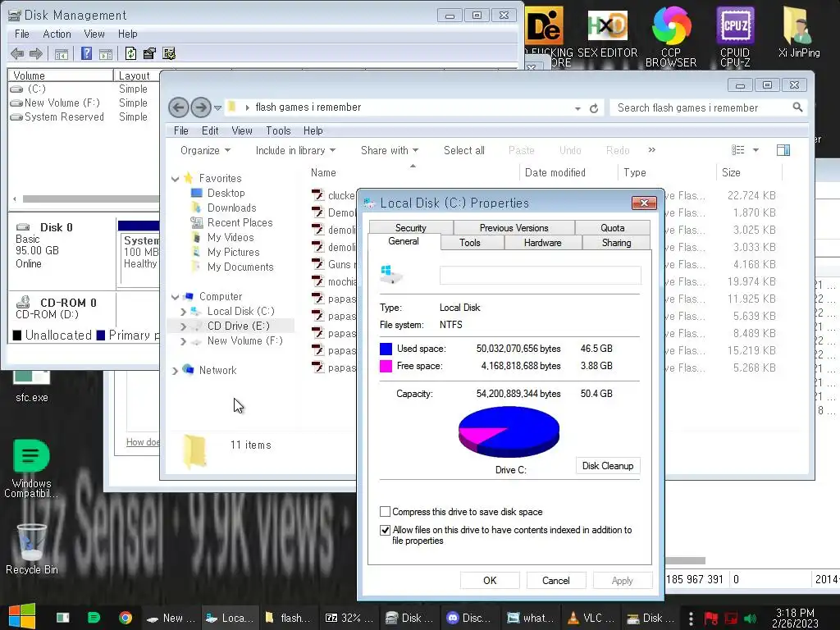Expand New Volume (F:) tree node
Image resolution: width=840 pixels, height=630 pixels.
tap(184, 341)
